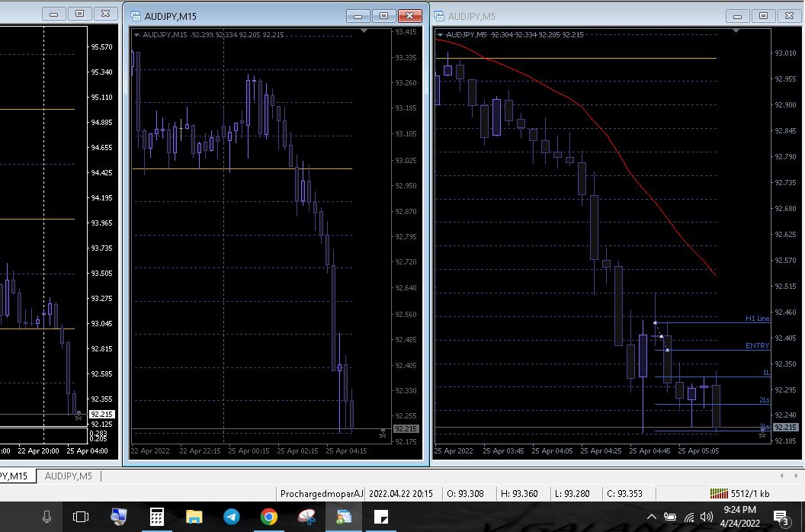
Task: Minimize the AUDJPY,M5 chart window
Action: [x=738, y=16]
